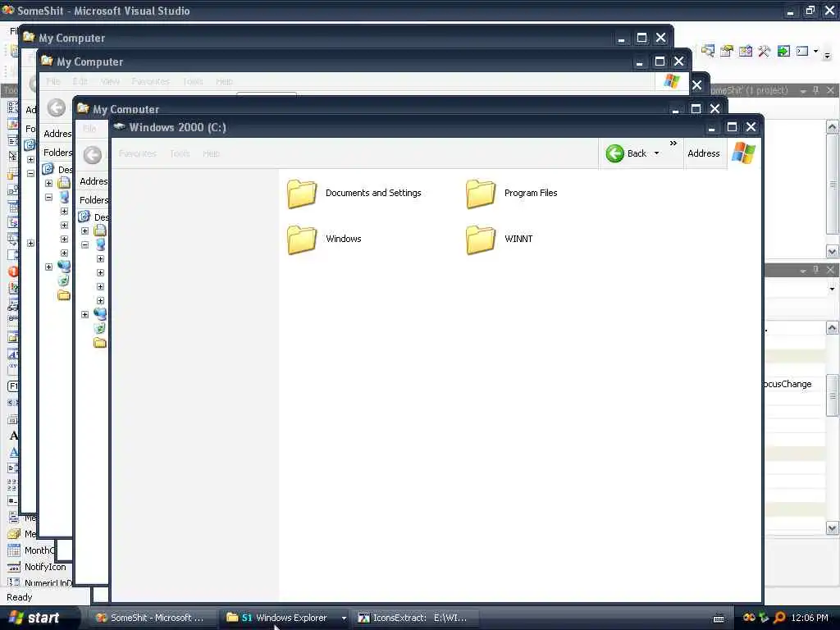Close the Properties panel
This screenshot has width=840, height=630.
pos(830,270)
